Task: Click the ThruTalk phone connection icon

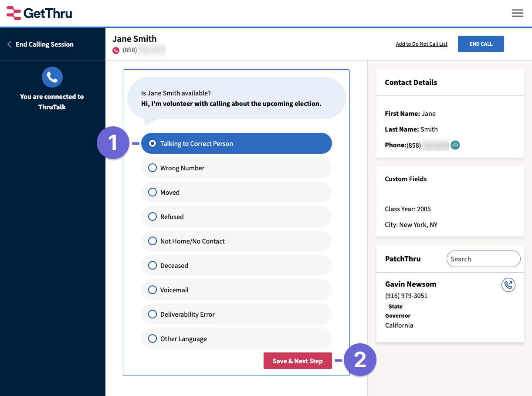Action: [x=52, y=78]
